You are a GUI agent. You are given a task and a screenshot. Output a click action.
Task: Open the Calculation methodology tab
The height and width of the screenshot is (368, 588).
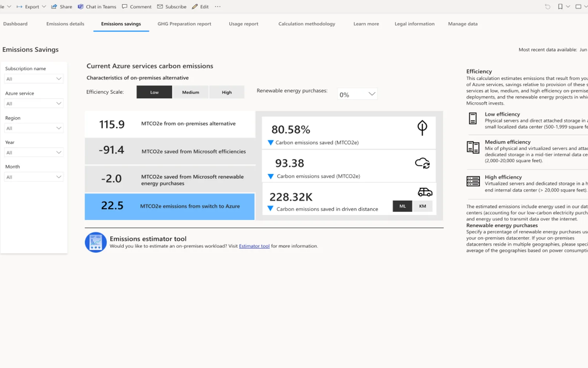[307, 24]
